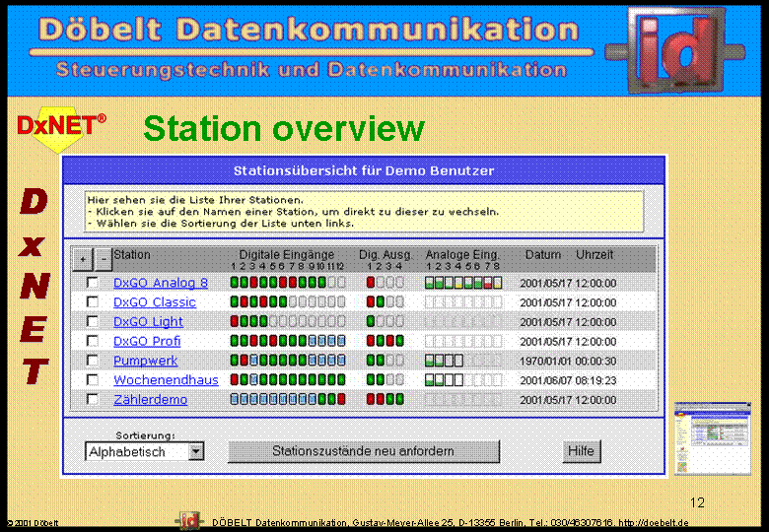769x532 pixels.
Task: Click DxGO Analog 8 digital input indicators
Action: pos(288,283)
